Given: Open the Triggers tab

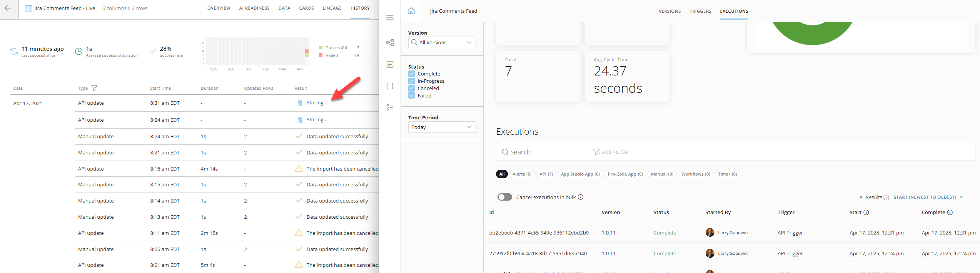Looking at the screenshot, I should pos(700,11).
